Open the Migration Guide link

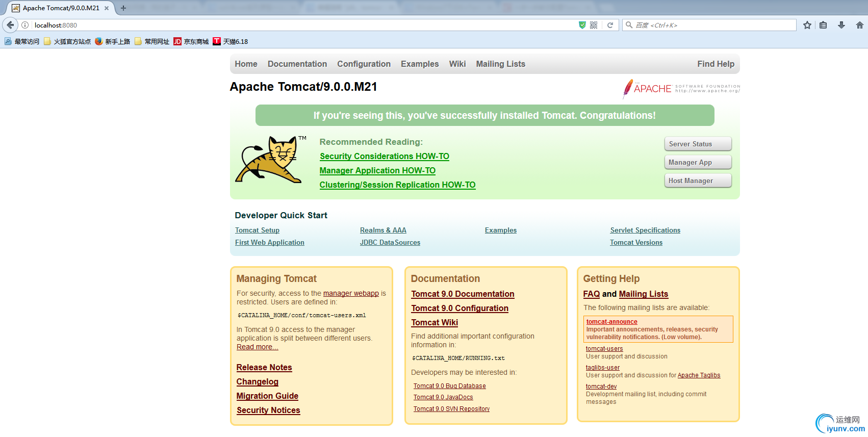click(x=267, y=396)
